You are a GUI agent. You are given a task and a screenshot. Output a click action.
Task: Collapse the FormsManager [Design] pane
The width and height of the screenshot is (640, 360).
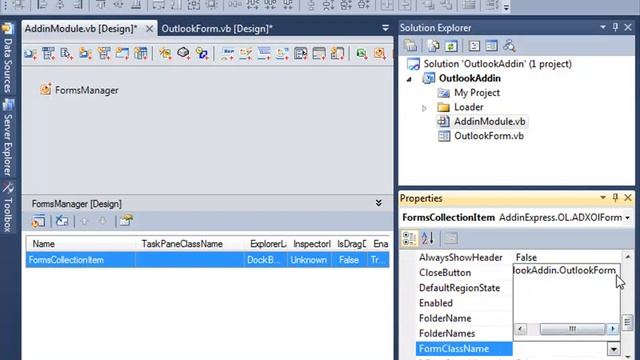pos(378,203)
